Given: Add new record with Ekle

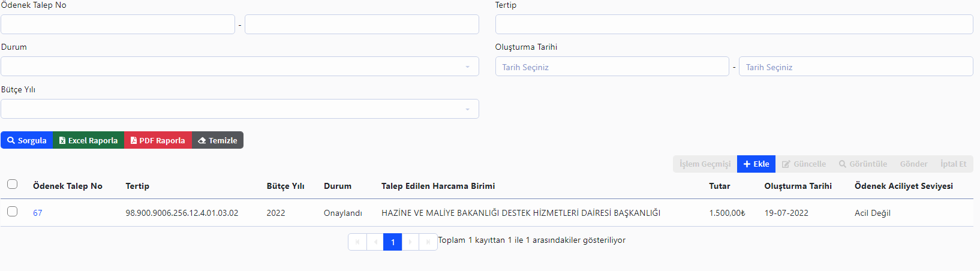Looking at the screenshot, I should tap(756, 164).
